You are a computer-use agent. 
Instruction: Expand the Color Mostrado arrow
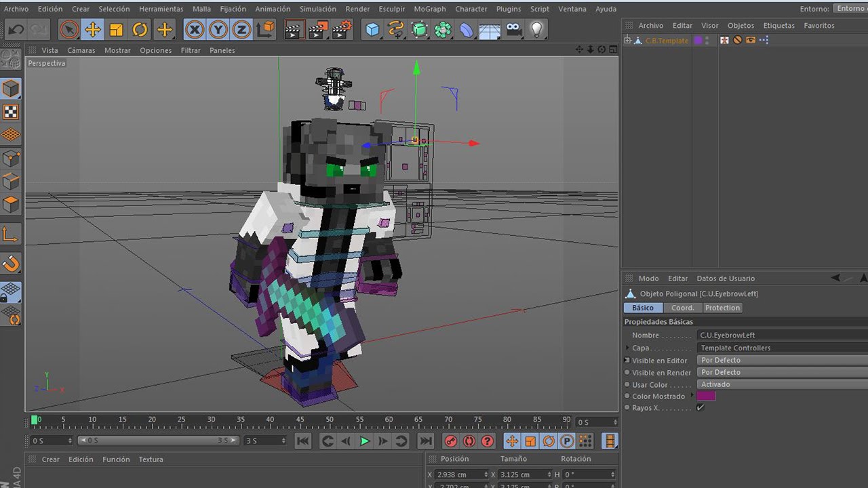(x=692, y=396)
